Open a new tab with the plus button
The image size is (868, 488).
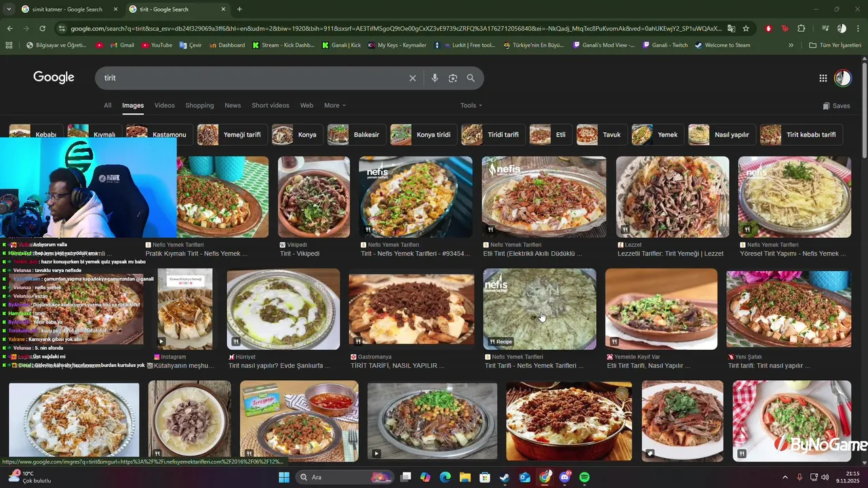pos(239,9)
